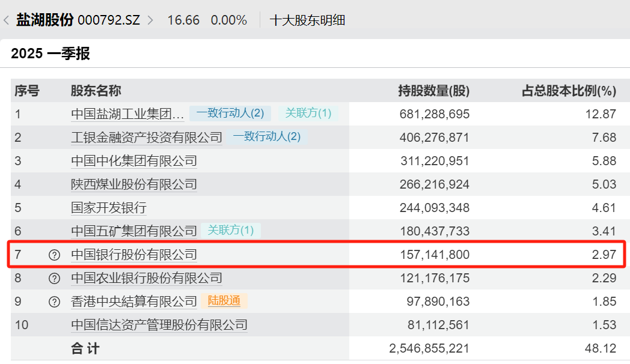Click ratio value 2.97
The image size is (630, 364).
(x=604, y=255)
